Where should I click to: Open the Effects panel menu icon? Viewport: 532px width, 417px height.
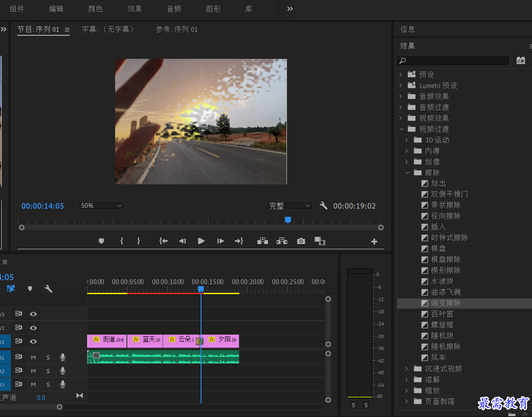[x=530, y=46]
